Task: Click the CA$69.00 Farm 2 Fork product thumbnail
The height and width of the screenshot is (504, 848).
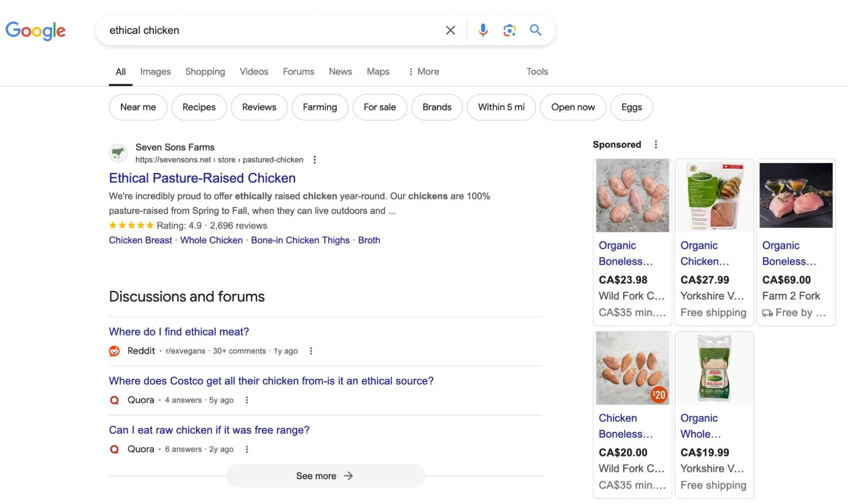Action: coord(795,195)
